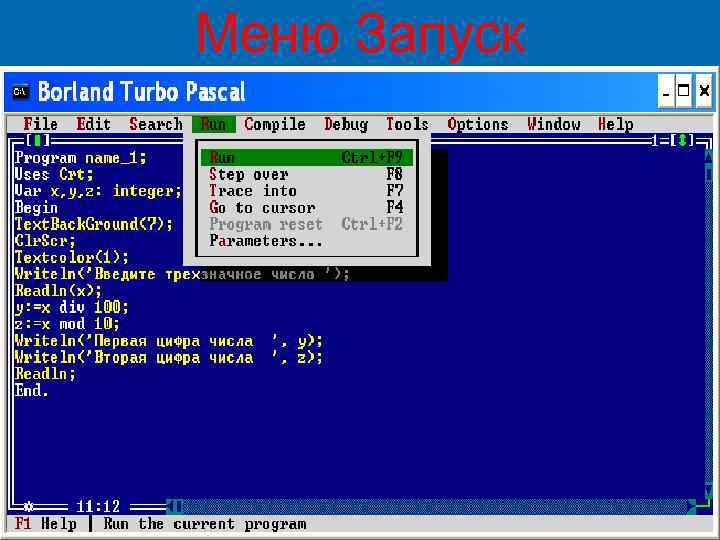Click the 'TextBackGround(7);' line
This screenshot has height=540, width=720.
(94, 224)
